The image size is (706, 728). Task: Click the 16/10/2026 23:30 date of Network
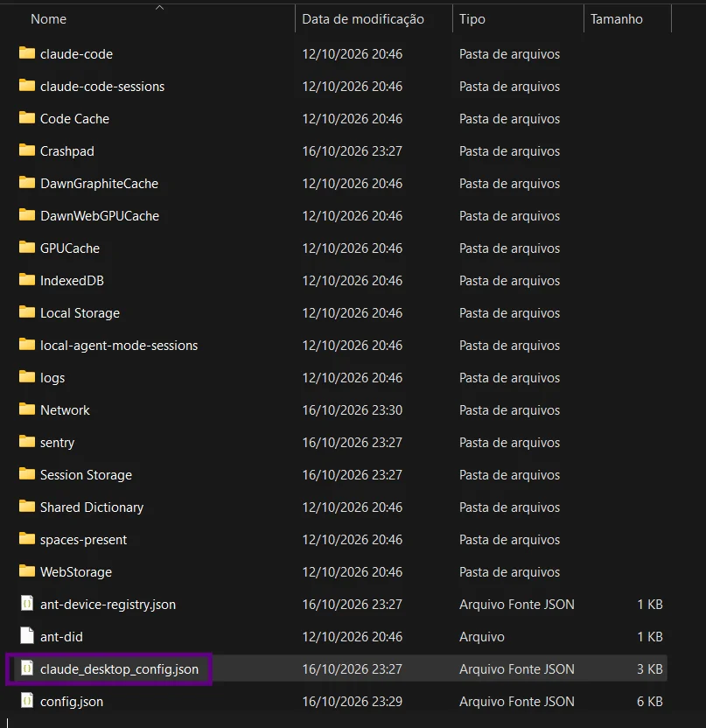pyautogui.click(x=353, y=410)
